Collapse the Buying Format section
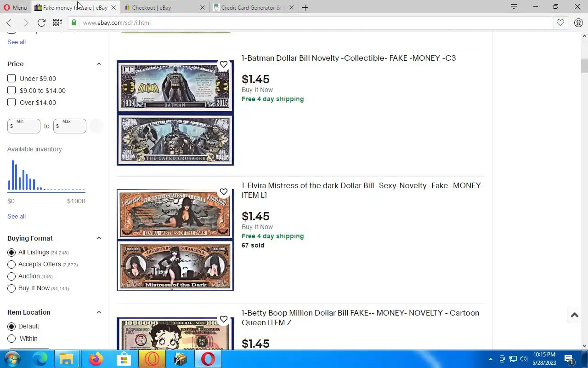The image size is (588, 368). point(99,238)
